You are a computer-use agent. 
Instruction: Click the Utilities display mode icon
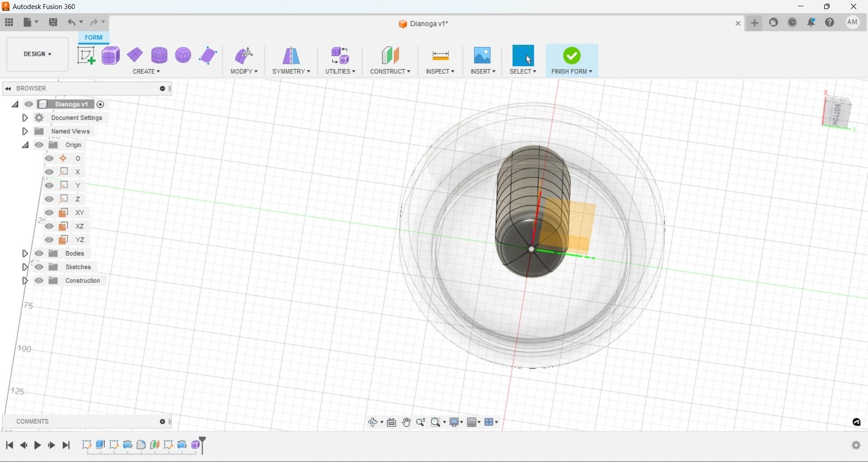[x=340, y=56]
